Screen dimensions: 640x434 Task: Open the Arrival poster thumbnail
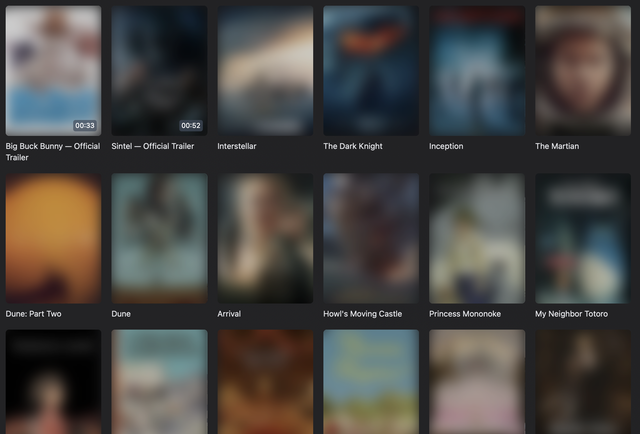click(265, 238)
